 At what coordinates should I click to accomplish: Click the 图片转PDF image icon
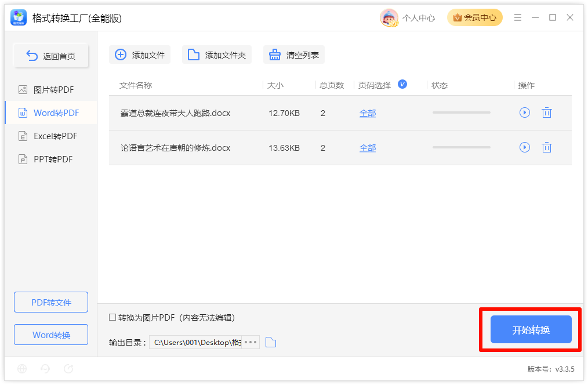pyautogui.click(x=23, y=90)
